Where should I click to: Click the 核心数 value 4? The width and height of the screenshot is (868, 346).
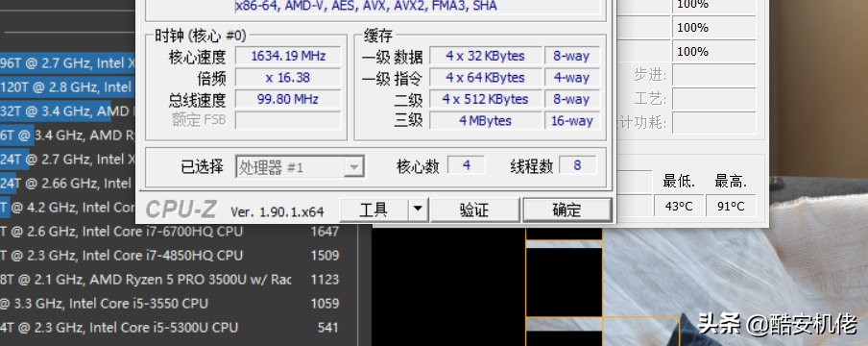466,165
